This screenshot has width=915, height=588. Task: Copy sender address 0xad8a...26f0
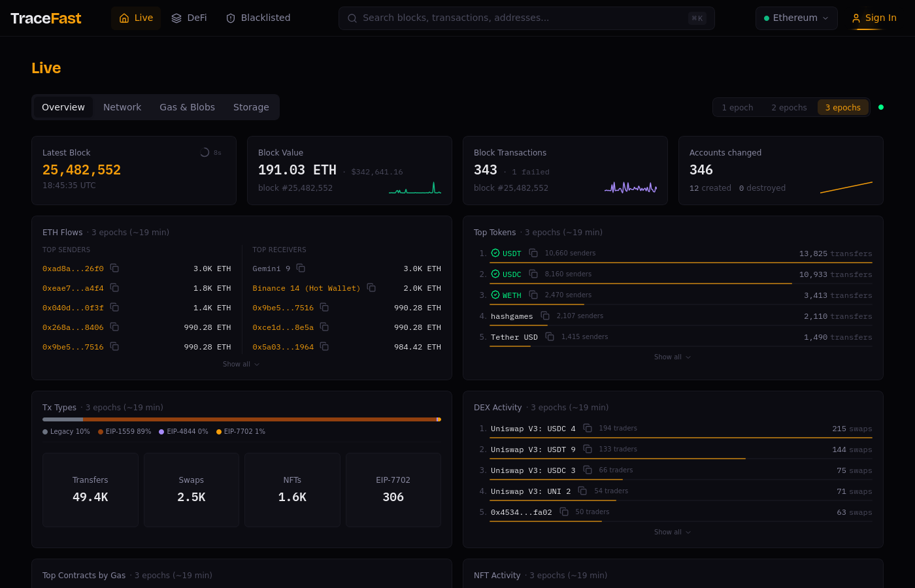[x=114, y=269]
